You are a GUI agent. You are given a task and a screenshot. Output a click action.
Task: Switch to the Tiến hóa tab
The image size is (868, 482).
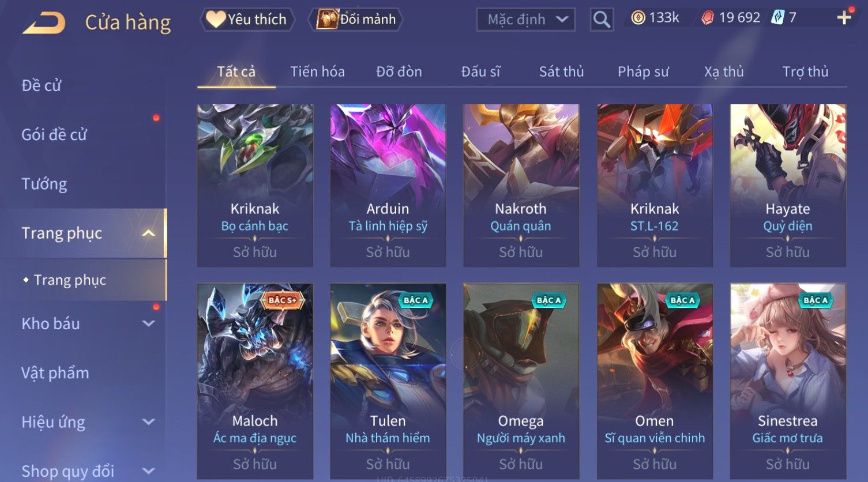317,71
